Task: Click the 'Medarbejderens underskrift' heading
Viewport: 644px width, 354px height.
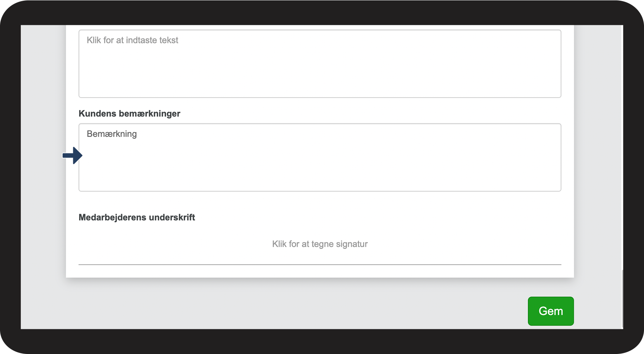Action: tap(137, 218)
